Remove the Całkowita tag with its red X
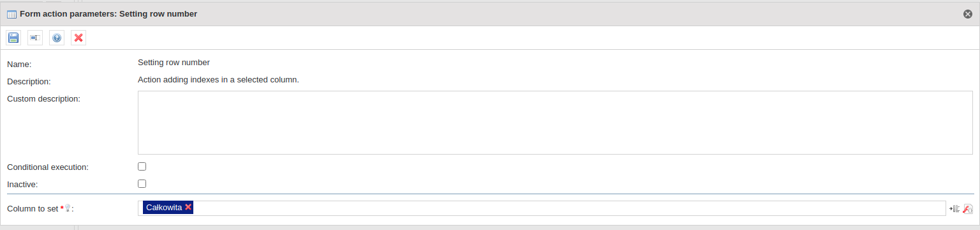 pos(188,207)
